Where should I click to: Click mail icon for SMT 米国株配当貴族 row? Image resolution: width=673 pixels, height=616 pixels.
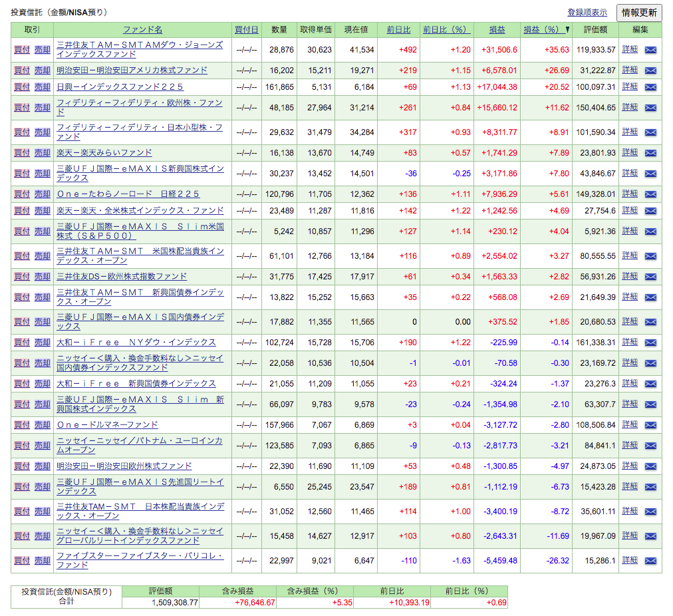(x=650, y=256)
